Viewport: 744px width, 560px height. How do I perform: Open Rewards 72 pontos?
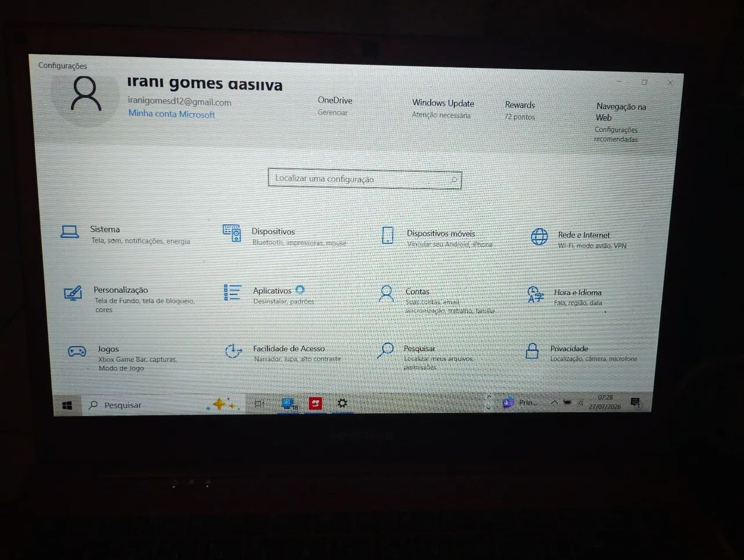520,110
